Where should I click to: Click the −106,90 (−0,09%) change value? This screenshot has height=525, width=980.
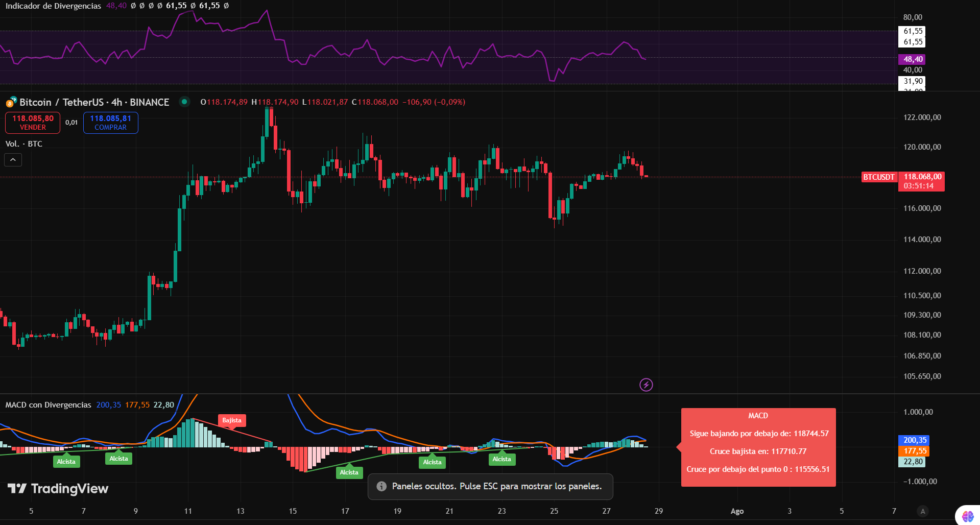point(434,102)
